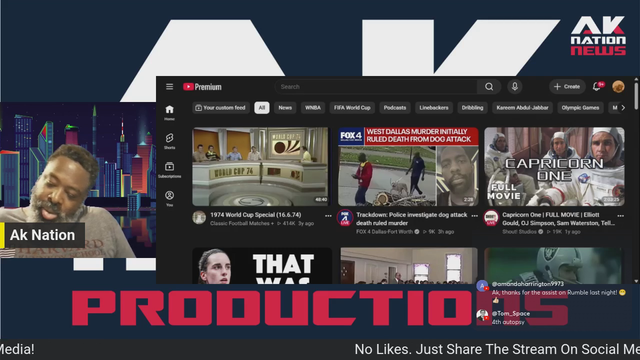Viewport: 640px width, 360px height.
Task: Select the News filter chip
Action: [285, 108]
